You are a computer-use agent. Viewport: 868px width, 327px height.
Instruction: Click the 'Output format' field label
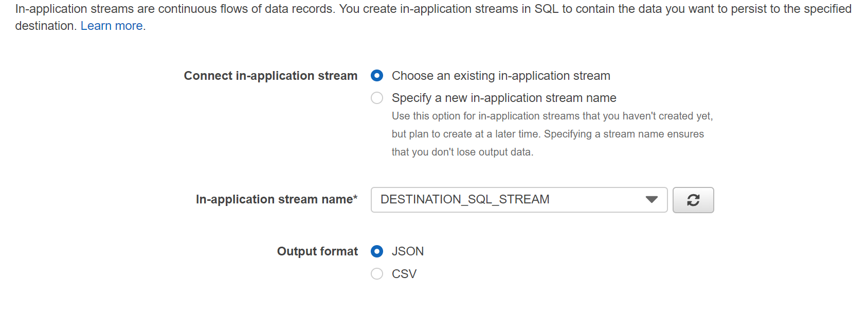[x=317, y=251]
